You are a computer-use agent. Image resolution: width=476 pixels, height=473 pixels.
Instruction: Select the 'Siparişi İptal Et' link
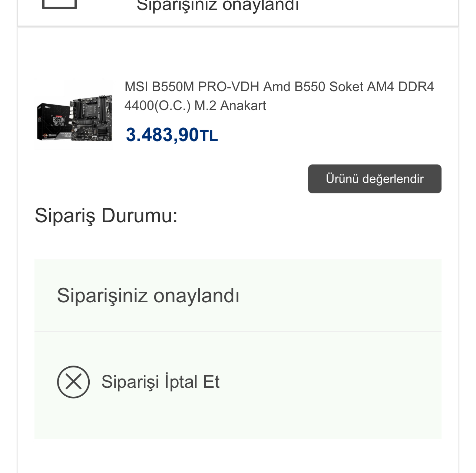pyautogui.click(x=160, y=382)
